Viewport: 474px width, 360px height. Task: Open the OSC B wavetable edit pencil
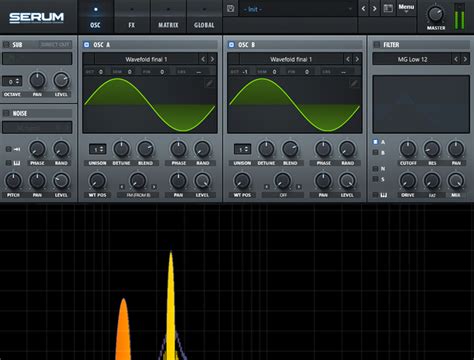tap(354, 83)
